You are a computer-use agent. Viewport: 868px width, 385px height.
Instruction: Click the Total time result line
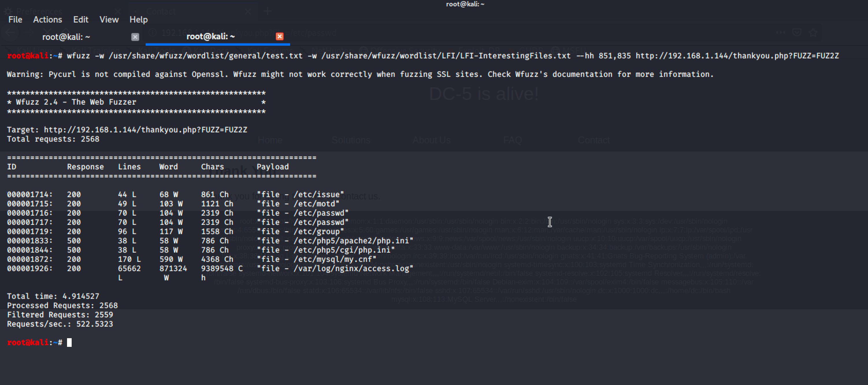tap(53, 296)
